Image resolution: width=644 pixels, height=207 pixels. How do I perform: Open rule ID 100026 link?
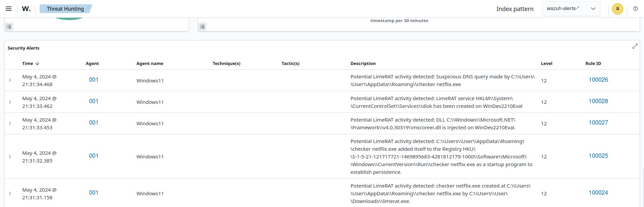[x=598, y=80]
